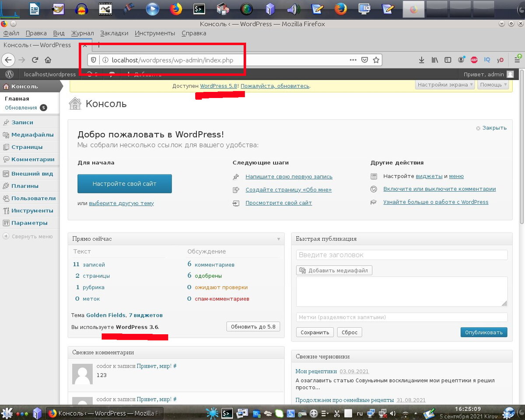Viewport: 525px width, 420px height.
Task: Open the Настройки экрана dropdown
Action: [444, 85]
